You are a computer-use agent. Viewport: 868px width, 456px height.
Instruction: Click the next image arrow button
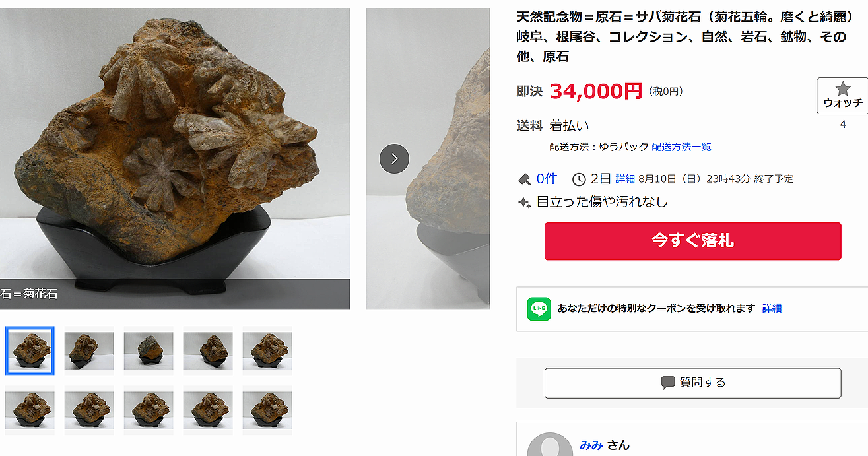(x=394, y=159)
